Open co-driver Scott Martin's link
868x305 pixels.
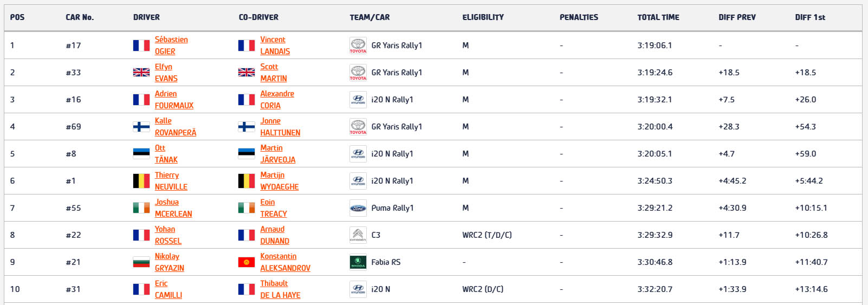pos(274,73)
